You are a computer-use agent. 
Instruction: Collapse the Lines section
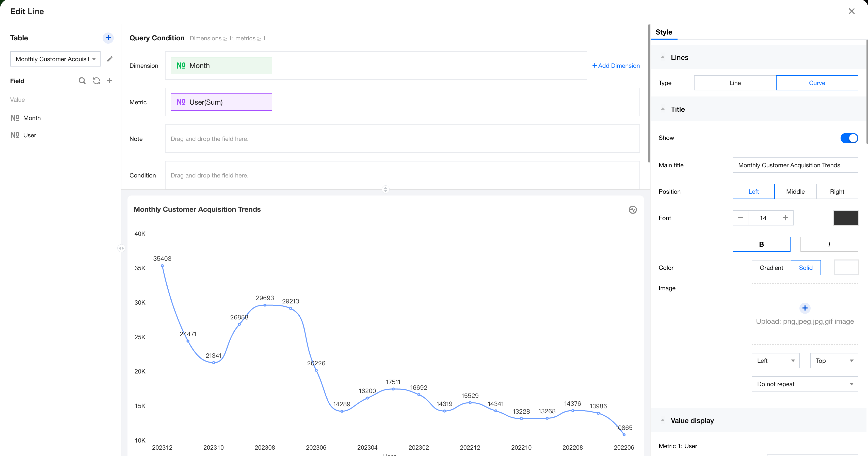pyautogui.click(x=663, y=57)
